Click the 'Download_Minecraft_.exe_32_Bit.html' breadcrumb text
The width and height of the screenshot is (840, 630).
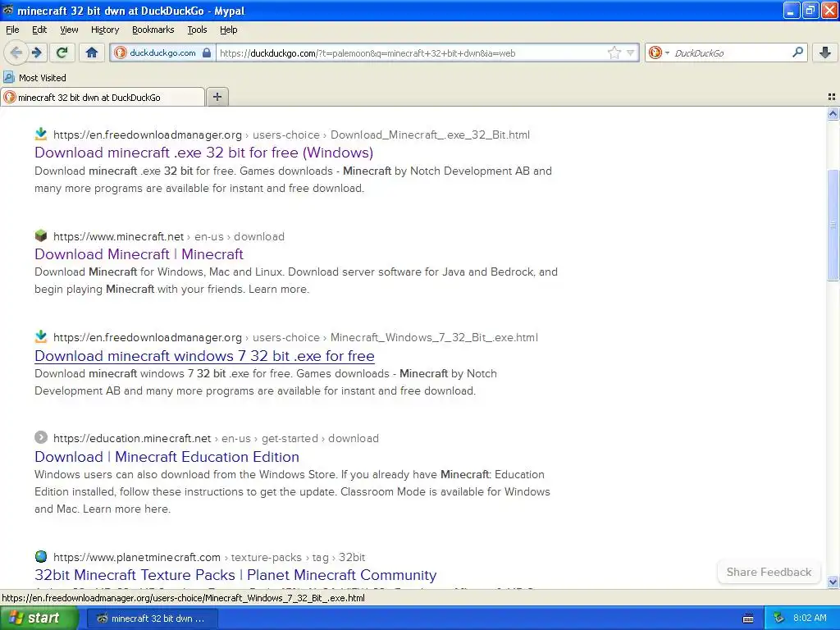pyautogui.click(x=430, y=135)
